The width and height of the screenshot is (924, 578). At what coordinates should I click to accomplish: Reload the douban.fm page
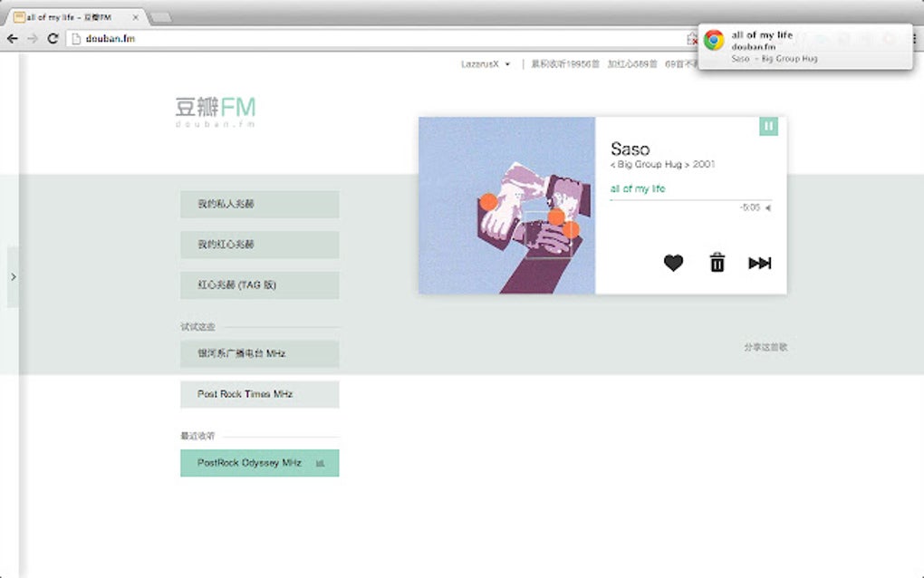(x=53, y=38)
